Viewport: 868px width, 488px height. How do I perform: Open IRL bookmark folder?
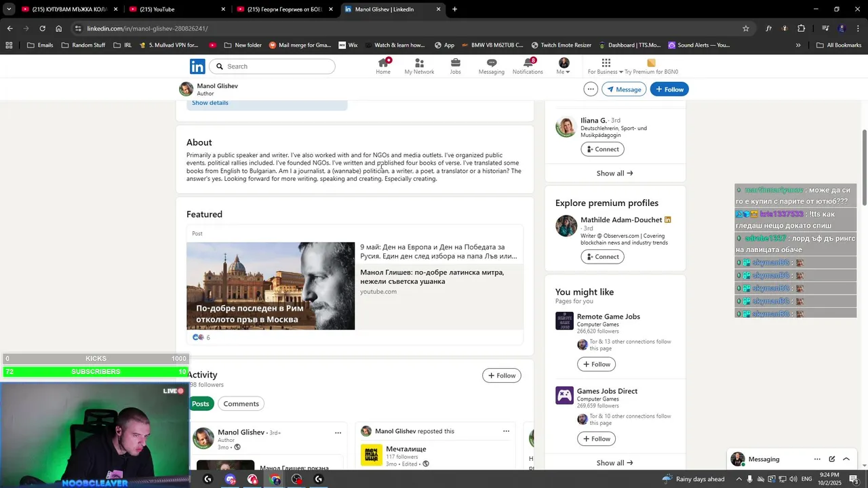[123, 45]
